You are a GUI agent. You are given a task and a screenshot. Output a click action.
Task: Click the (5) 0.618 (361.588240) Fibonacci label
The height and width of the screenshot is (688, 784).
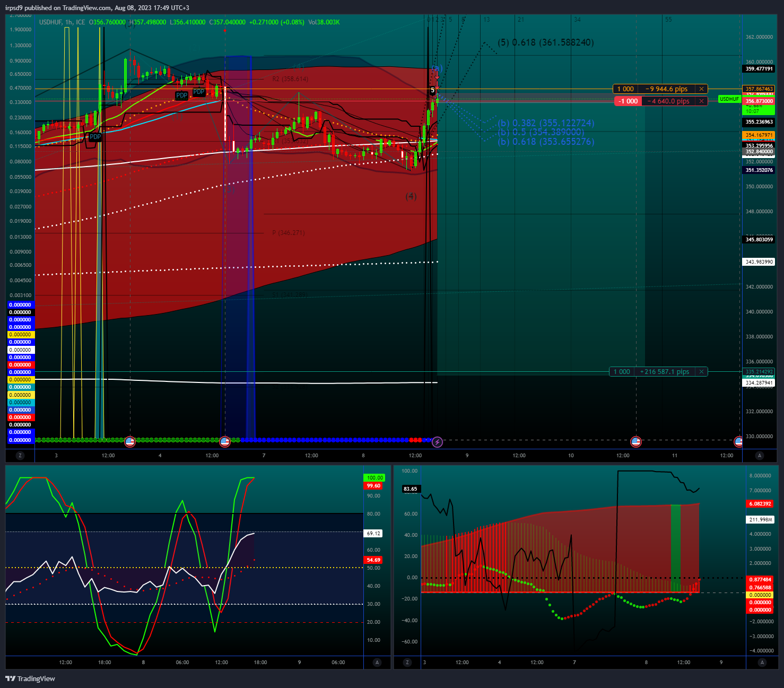[546, 42]
